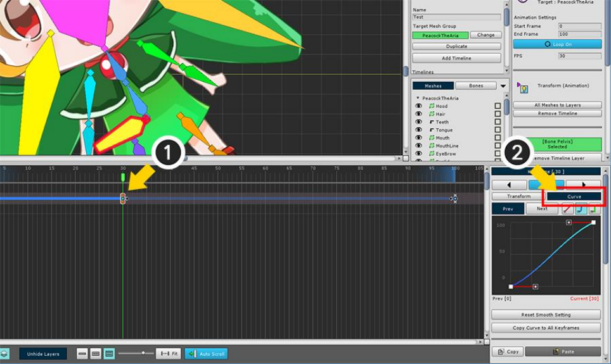Switch to the Meshes tab
The height and width of the screenshot is (364, 611).
pyautogui.click(x=433, y=85)
